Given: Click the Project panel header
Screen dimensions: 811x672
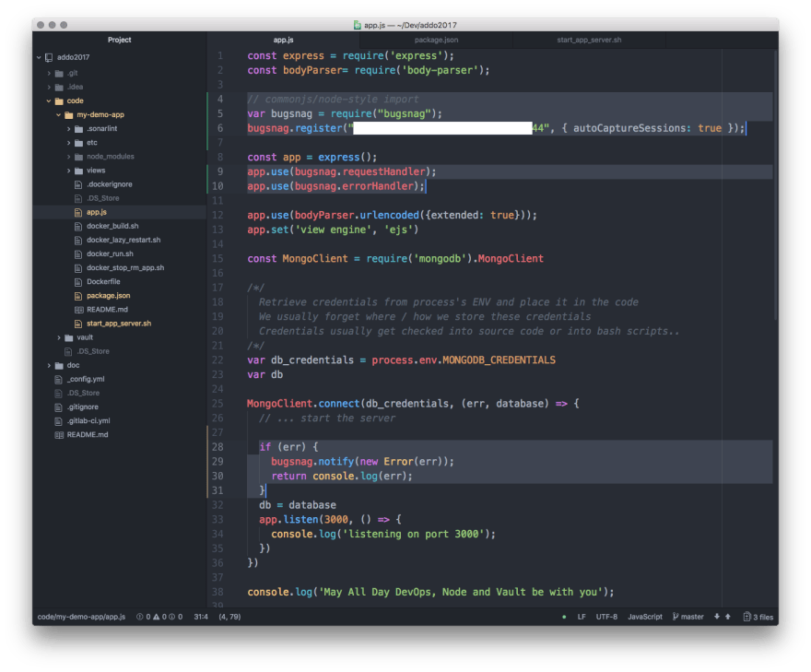Looking at the screenshot, I should click(x=119, y=40).
